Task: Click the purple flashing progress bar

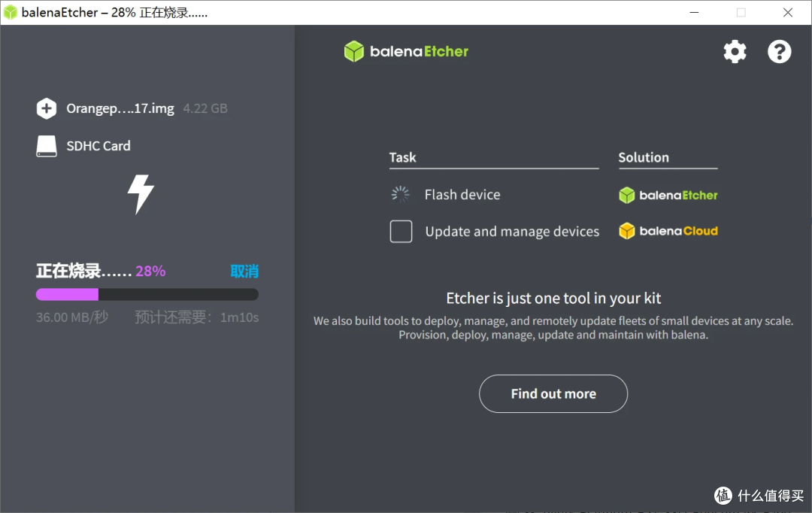Action: click(x=147, y=294)
